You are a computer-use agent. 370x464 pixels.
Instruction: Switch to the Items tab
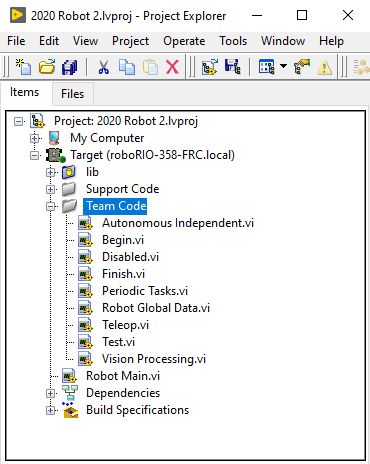pos(24,92)
